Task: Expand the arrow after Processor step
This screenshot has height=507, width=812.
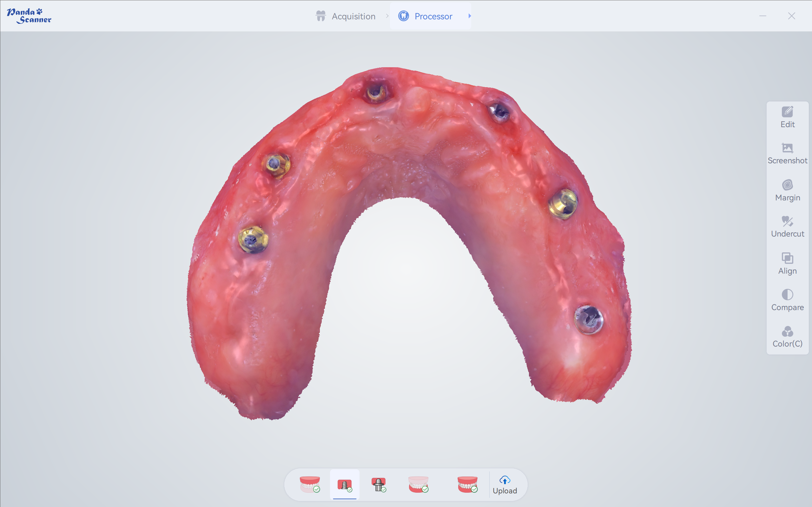Action: (x=469, y=16)
